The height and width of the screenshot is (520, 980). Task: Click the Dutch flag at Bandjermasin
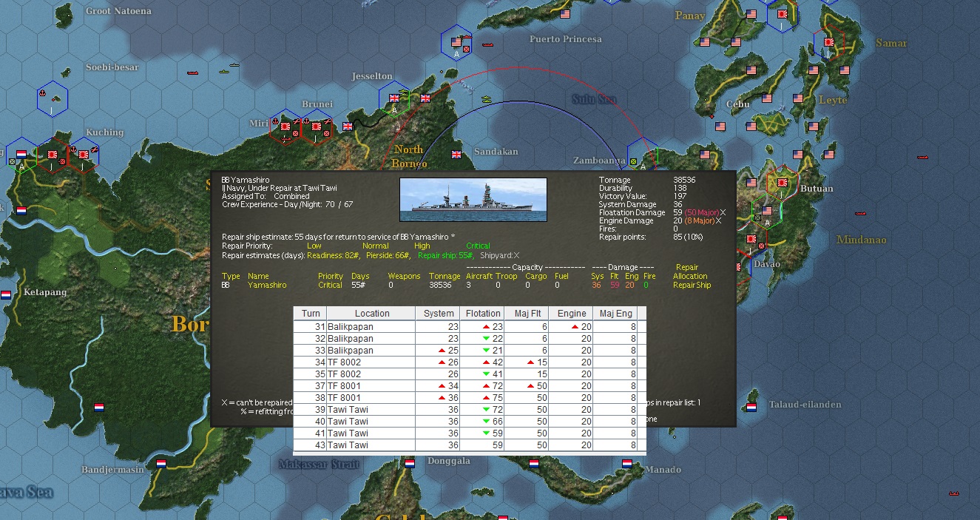[161, 464]
